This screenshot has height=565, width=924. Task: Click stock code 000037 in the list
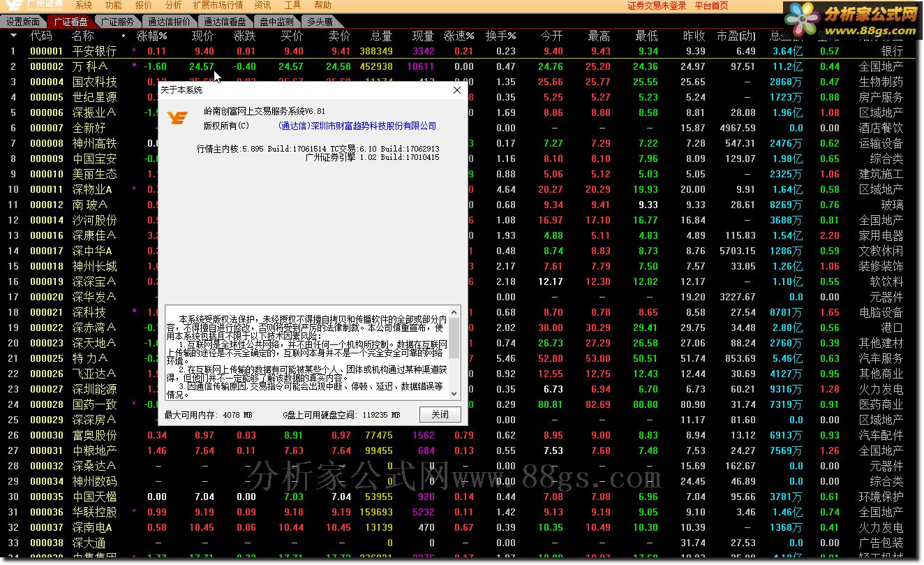(47, 527)
